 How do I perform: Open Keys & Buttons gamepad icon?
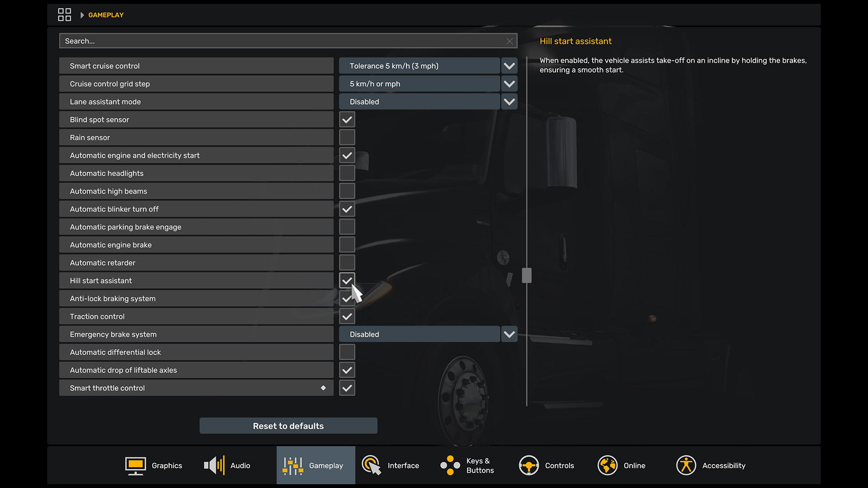coord(450,465)
